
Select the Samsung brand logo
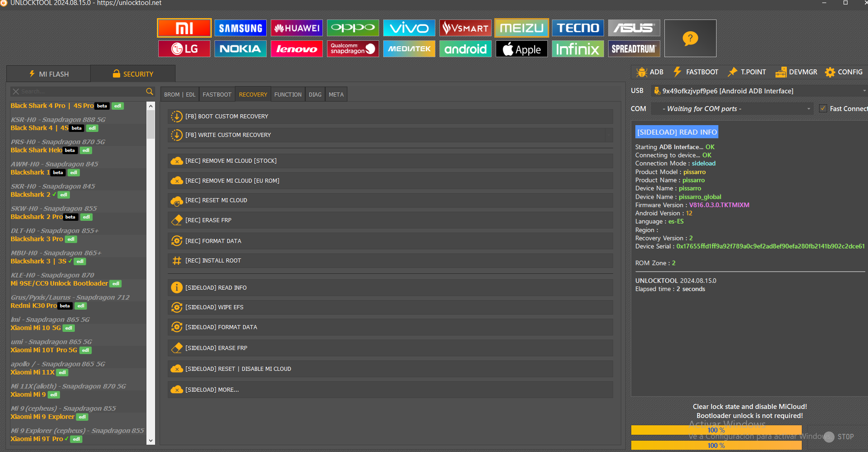(x=240, y=28)
